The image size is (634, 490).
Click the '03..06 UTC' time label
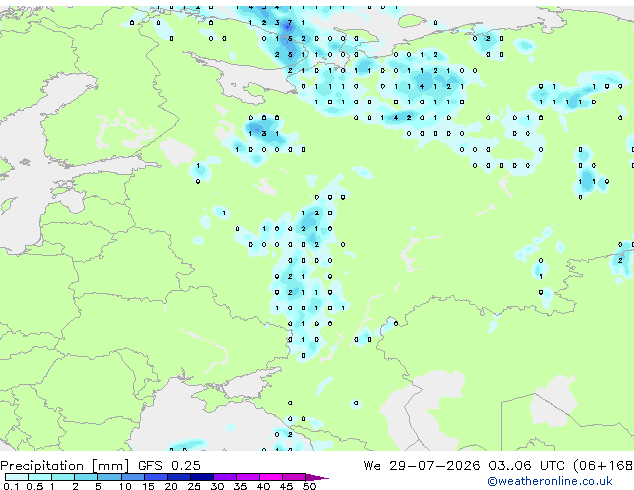pos(526,466)
